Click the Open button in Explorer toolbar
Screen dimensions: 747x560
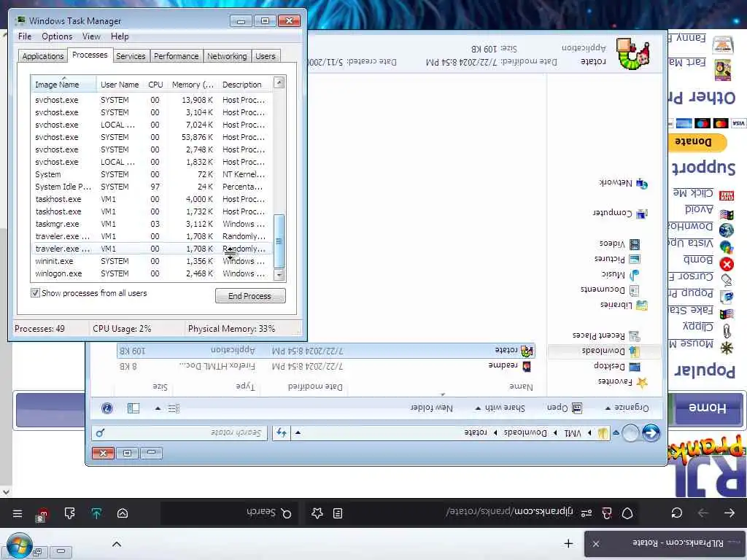tap(564, 408)
